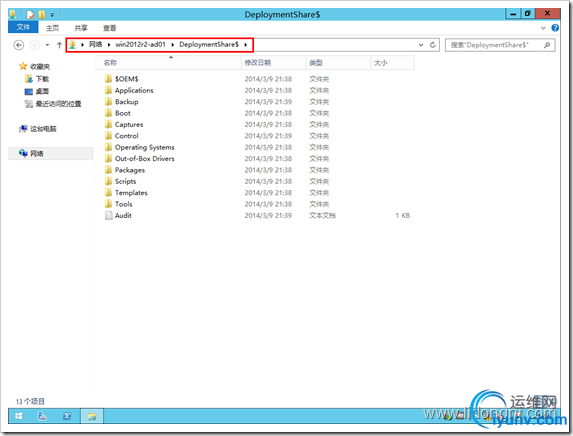Open recent locations history dropdown
The image size is (573, 436).
(47, 45)
